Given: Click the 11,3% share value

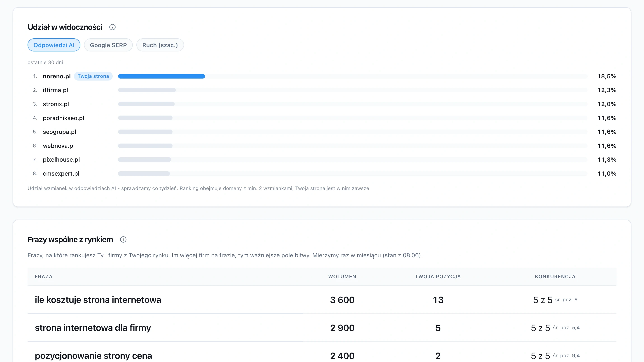Looking at the screenshot, I should (x=607, y=159).
